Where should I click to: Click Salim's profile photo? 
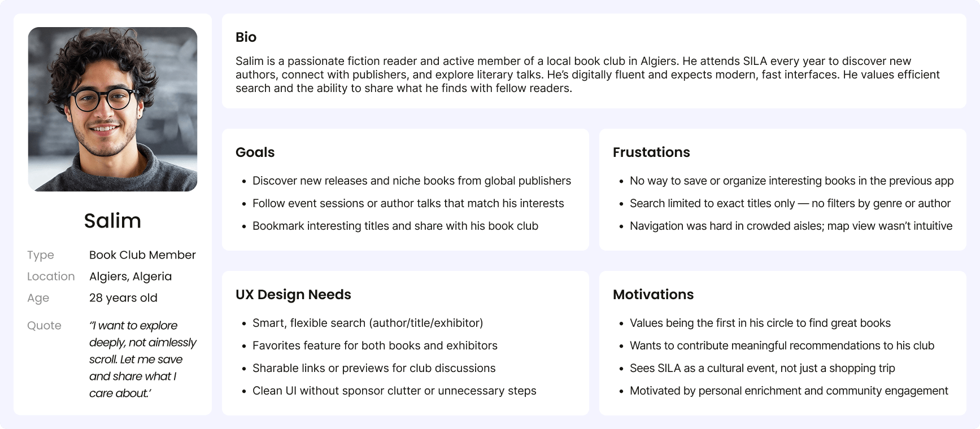(112, 109)
